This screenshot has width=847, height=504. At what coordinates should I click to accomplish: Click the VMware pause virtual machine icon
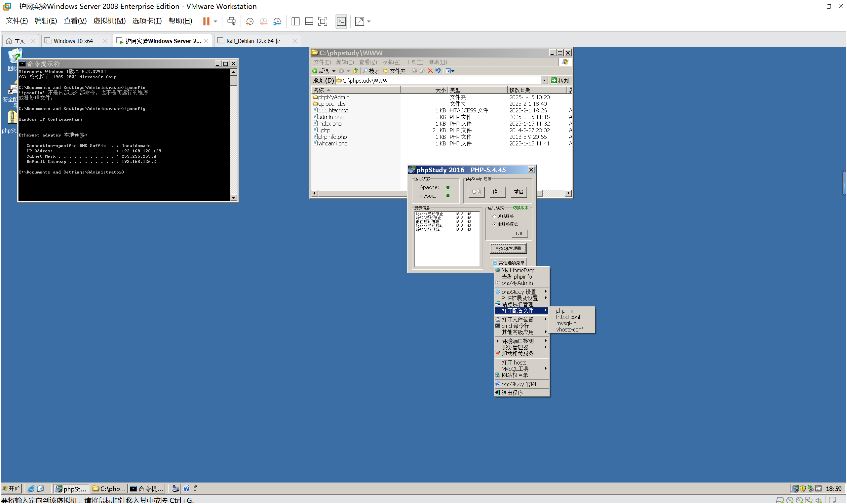[206, 21]
